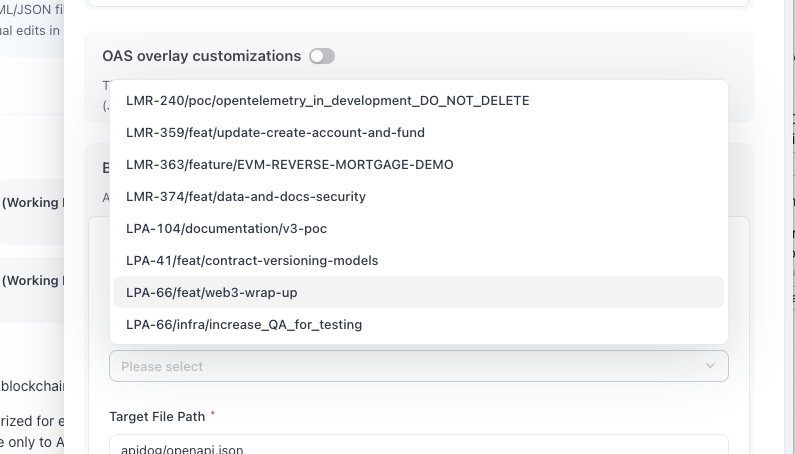Click the 'Please select' branch dropdown field
The image size is (795, 454).
click(x=400, y=366)
